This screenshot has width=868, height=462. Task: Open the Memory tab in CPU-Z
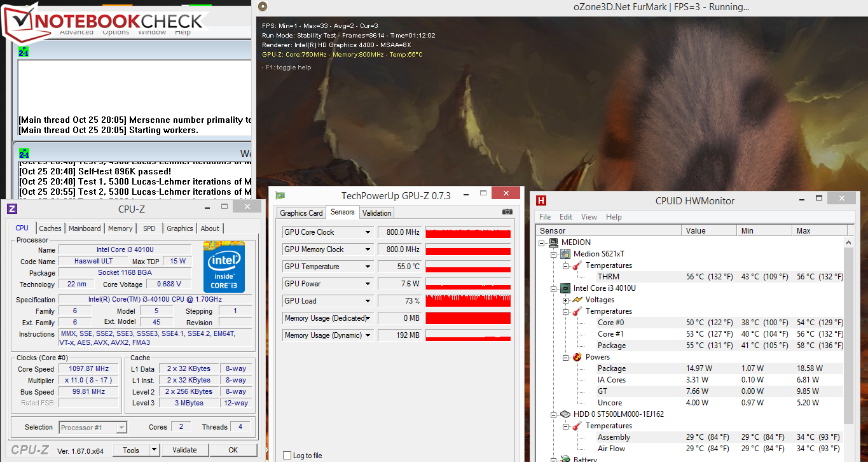(120, 228)
